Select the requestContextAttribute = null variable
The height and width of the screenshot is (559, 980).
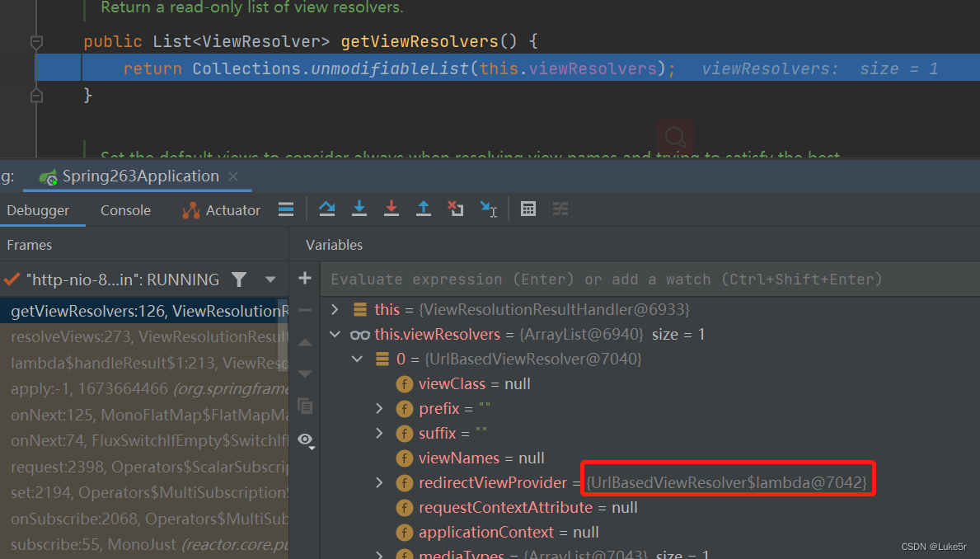point(528,507)
